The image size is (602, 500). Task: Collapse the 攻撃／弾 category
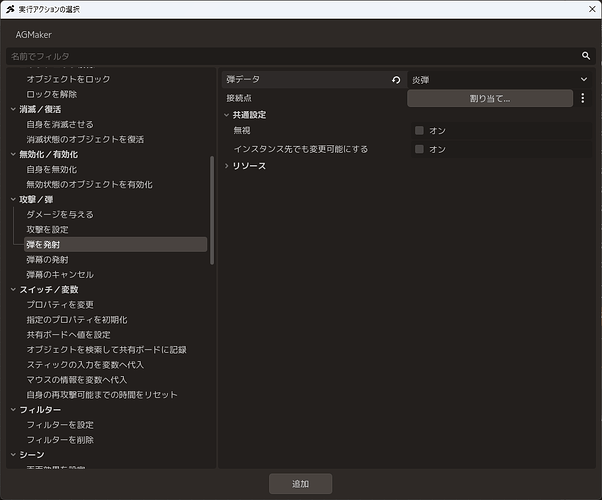coord(13,199)
